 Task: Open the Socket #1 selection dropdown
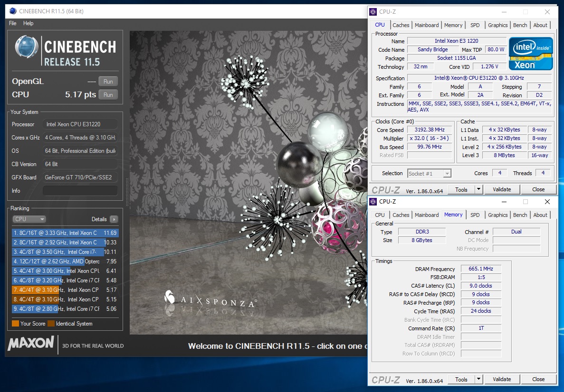point(429,174)
